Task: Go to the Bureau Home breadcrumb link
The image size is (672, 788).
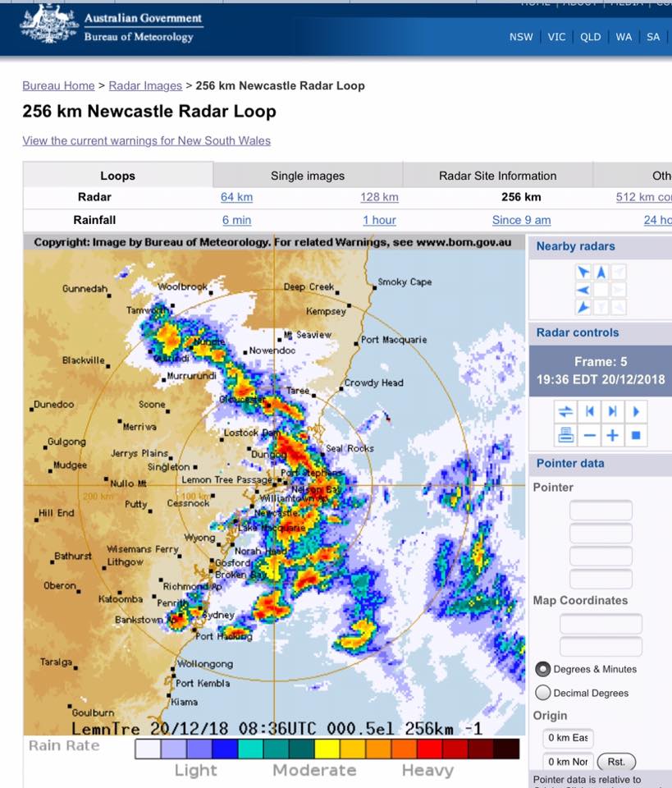Action: (58, 86)
